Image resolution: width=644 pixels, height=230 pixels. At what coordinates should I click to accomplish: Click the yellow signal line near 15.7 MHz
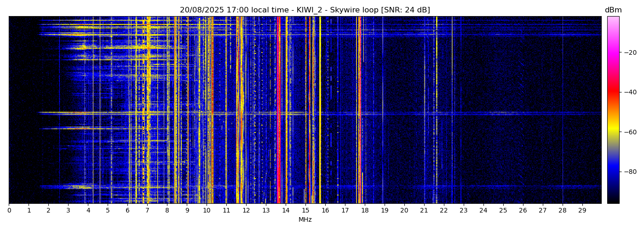click(x=320, y=110)
